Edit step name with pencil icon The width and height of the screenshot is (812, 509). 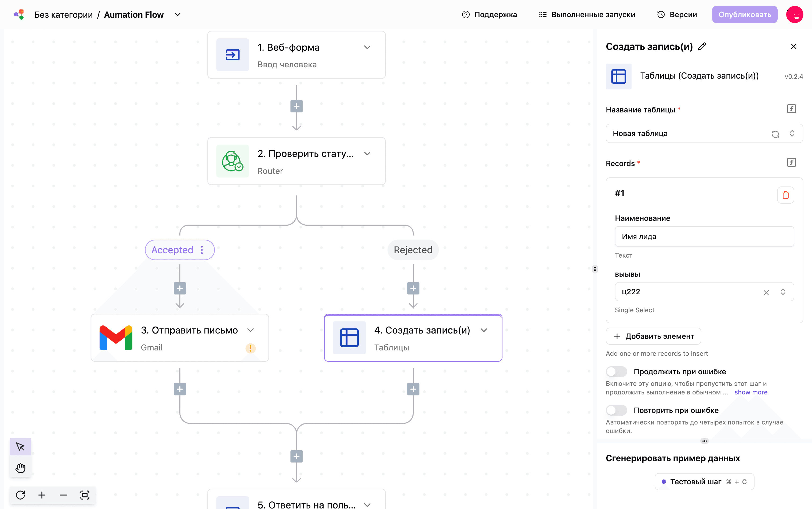click(702, 46)
